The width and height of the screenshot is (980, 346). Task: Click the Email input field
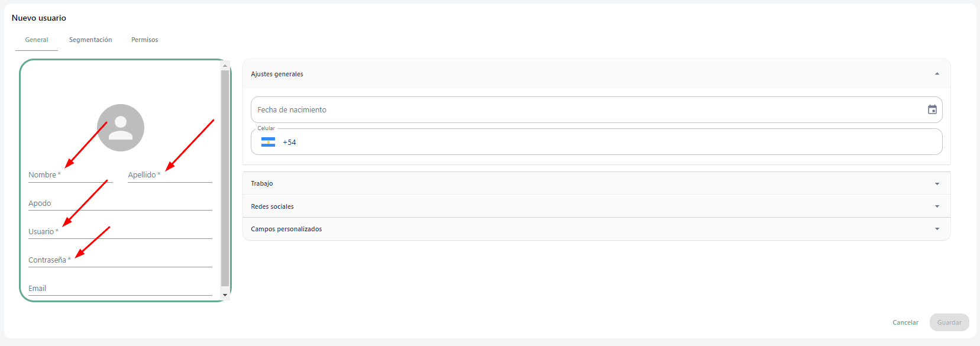click(x=120, y=288)
